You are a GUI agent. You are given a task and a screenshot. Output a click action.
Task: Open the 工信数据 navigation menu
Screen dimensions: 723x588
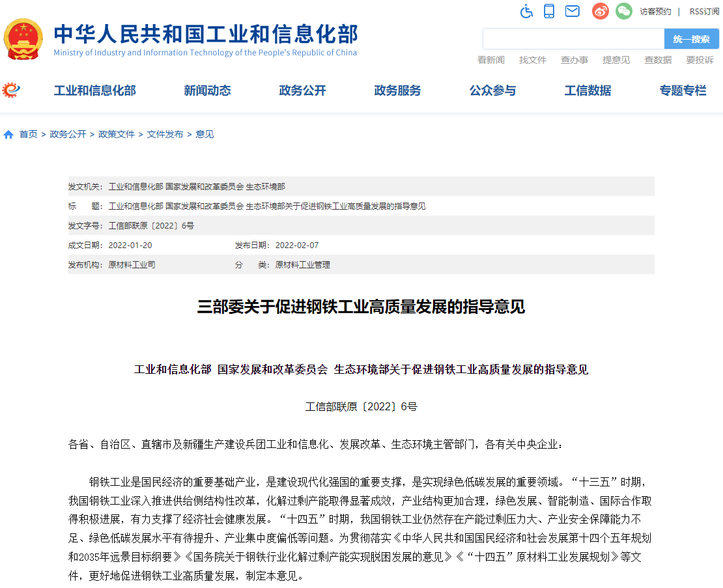pos(588,91)
